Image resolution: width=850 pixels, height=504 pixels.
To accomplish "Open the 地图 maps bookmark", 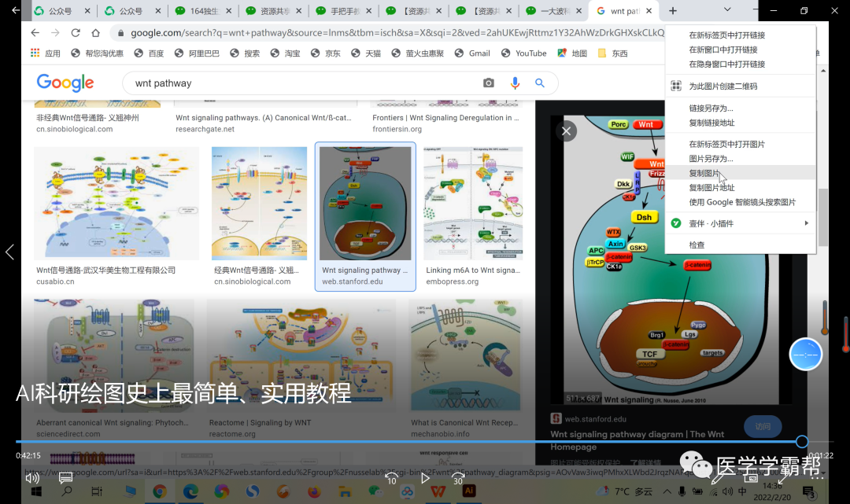I will click(572, 53).
